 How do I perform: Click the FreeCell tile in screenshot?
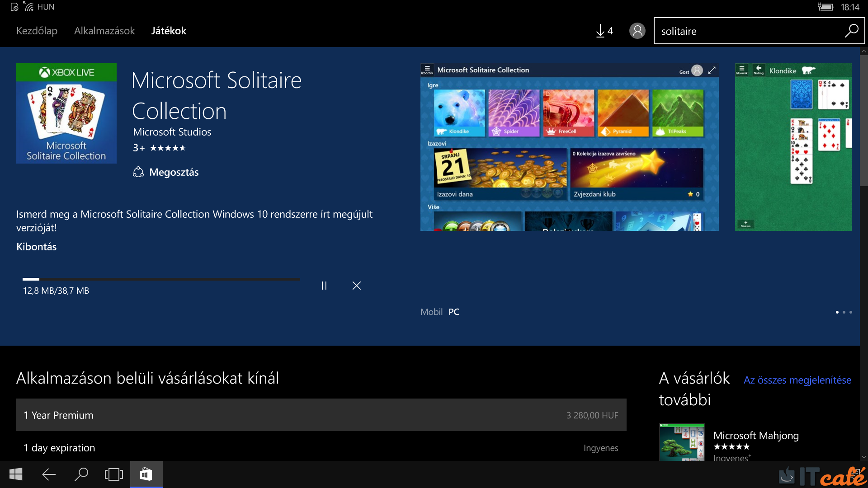pyautogui.click(x=569, y=113)
